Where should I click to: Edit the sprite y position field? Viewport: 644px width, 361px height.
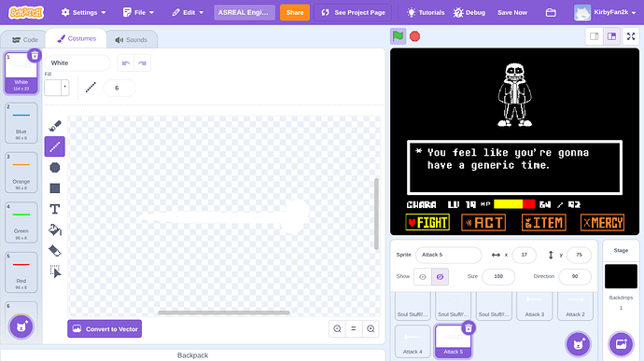coord(579,255)
